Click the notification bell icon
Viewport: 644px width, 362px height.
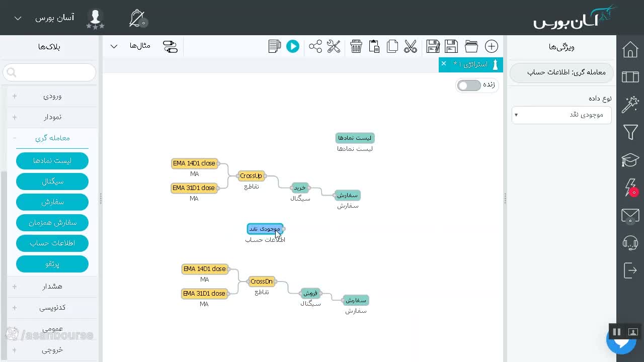[x=137, y=19]
